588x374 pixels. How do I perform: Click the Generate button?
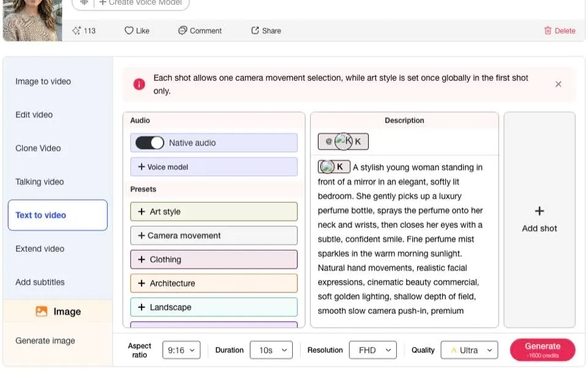[x=543, y=350]
